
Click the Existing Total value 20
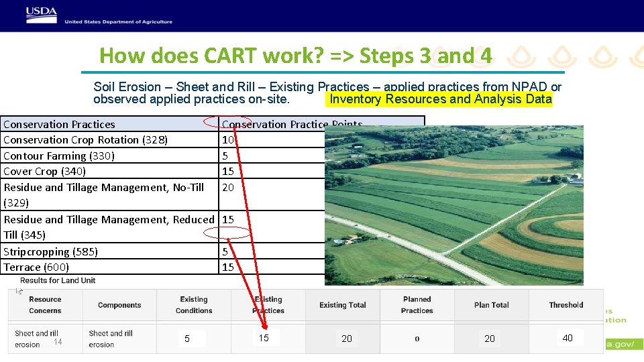click(x=347, y=339)
